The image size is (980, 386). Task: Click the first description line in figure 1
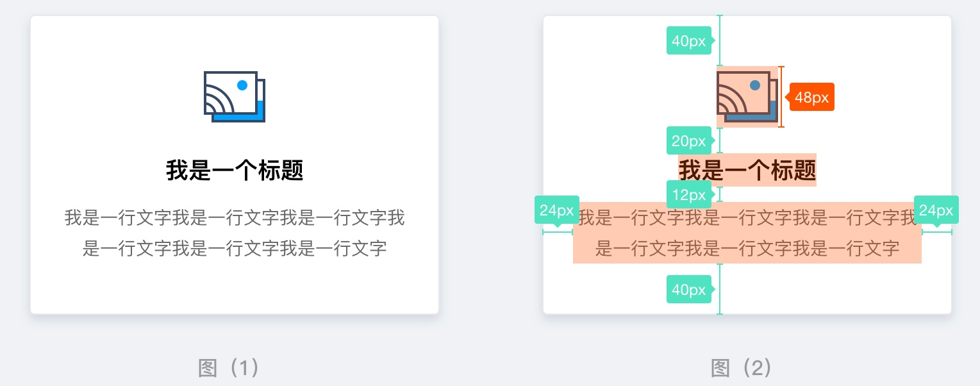click(235, 218)
